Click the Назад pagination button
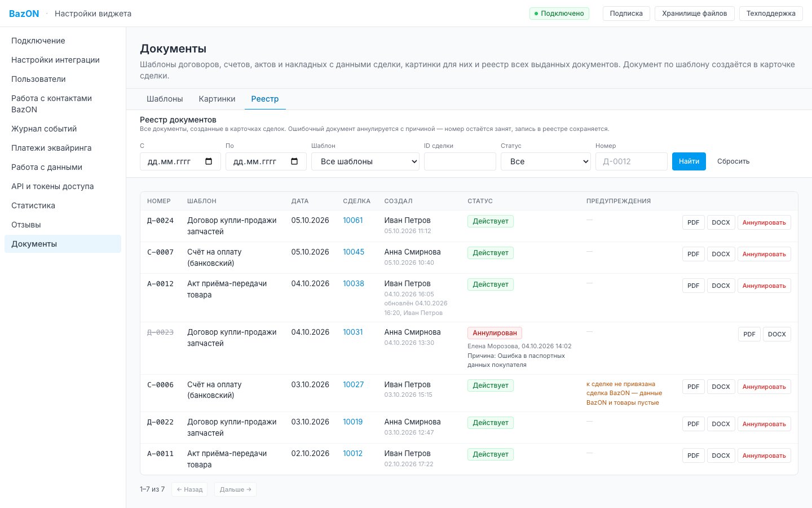The image size is (812, 508). (189, 489)
